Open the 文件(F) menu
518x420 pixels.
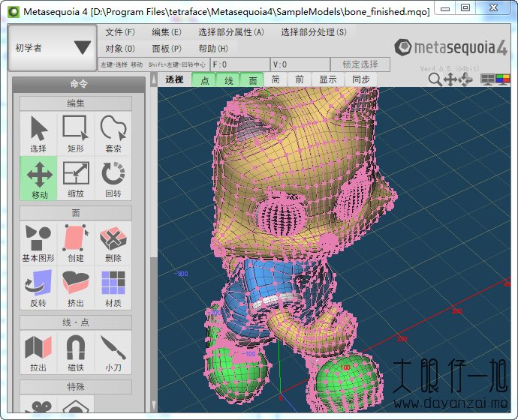point(120,32)
